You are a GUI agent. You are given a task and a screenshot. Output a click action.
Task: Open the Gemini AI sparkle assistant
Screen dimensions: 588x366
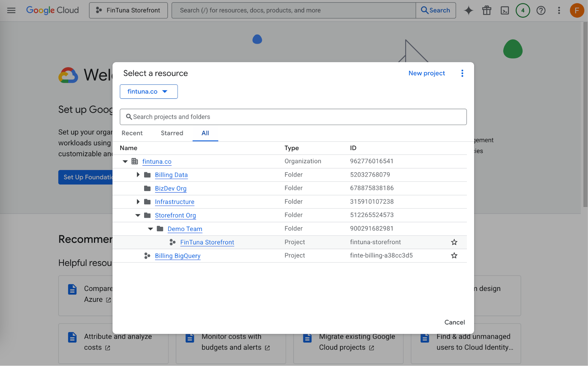(x=469, y=10)
